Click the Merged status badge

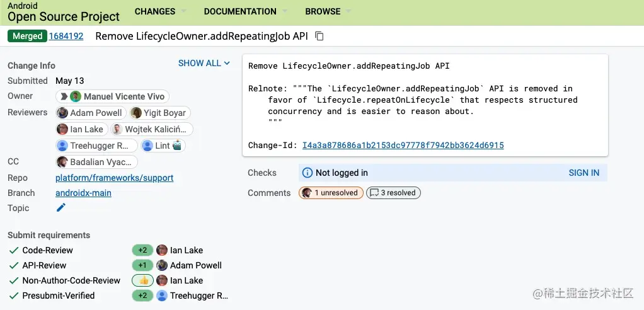pos(27,36)
